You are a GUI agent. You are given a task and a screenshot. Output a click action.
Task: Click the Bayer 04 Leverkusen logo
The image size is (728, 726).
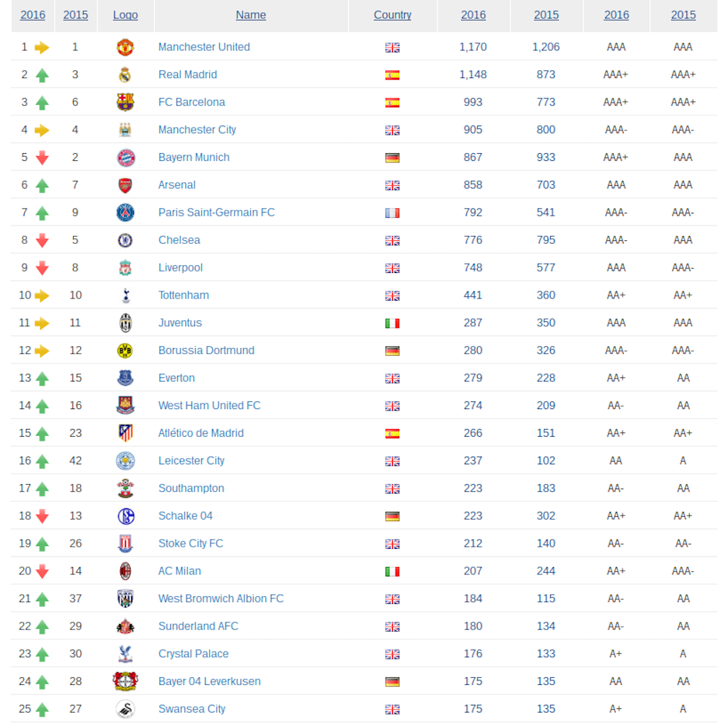click(125, 681)
